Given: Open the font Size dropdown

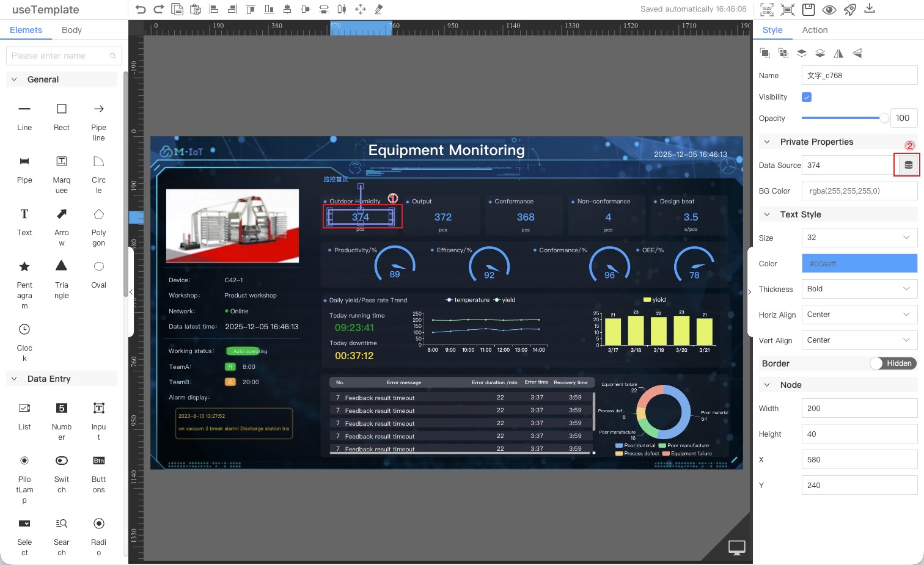Looking at the screenshot, I should 859,238.
